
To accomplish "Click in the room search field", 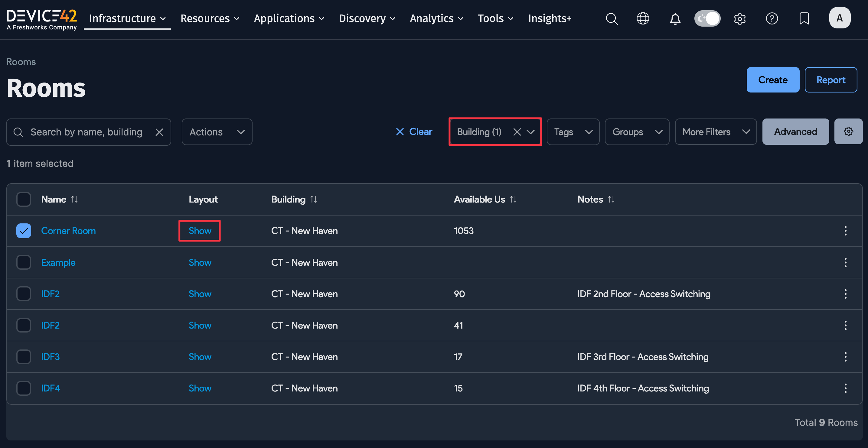I will coord(86,132).
